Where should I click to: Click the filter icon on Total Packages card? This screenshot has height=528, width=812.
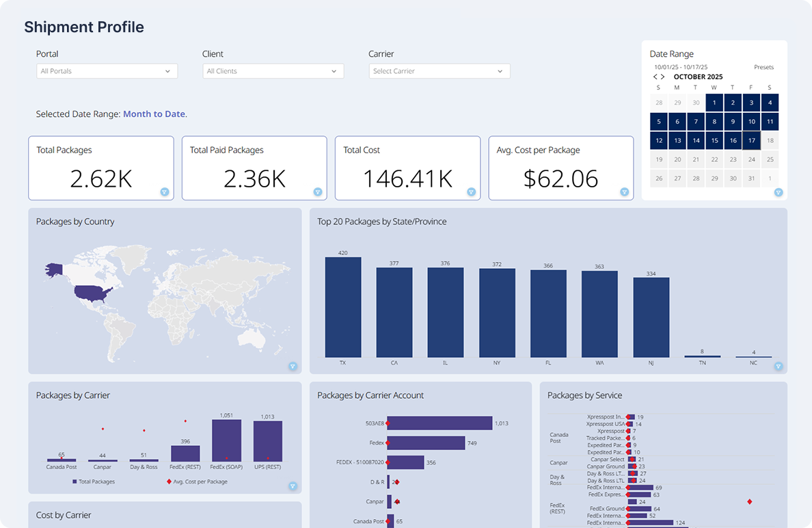(x=165, y=192)
